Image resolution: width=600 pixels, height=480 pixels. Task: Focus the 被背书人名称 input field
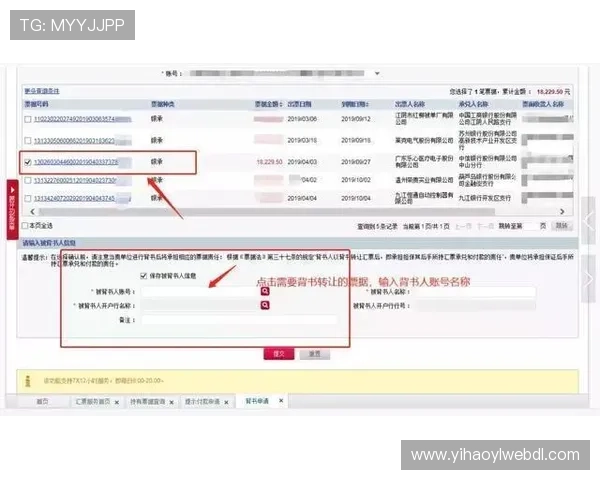(x=474, y=292)
